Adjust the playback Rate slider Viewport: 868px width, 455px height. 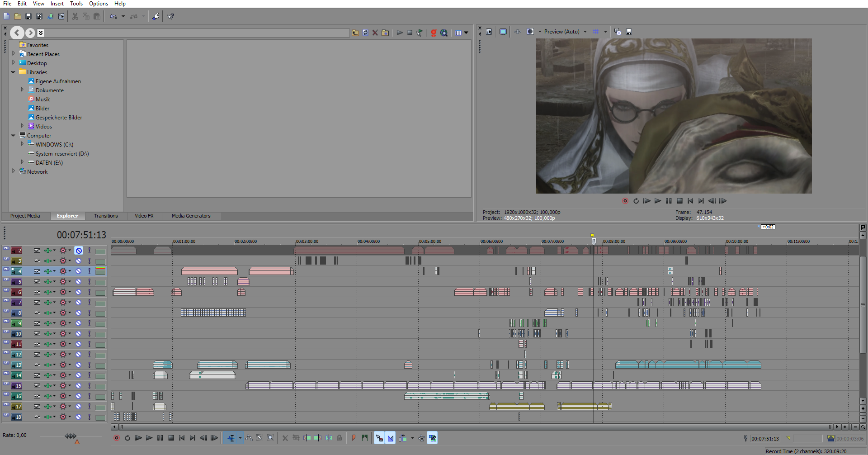tap(71, 436)
